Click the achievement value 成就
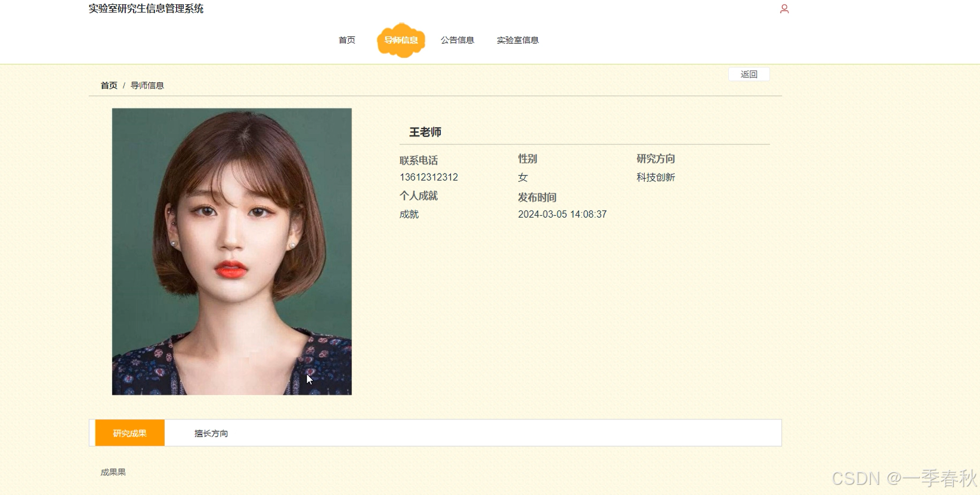 point(409,214)
